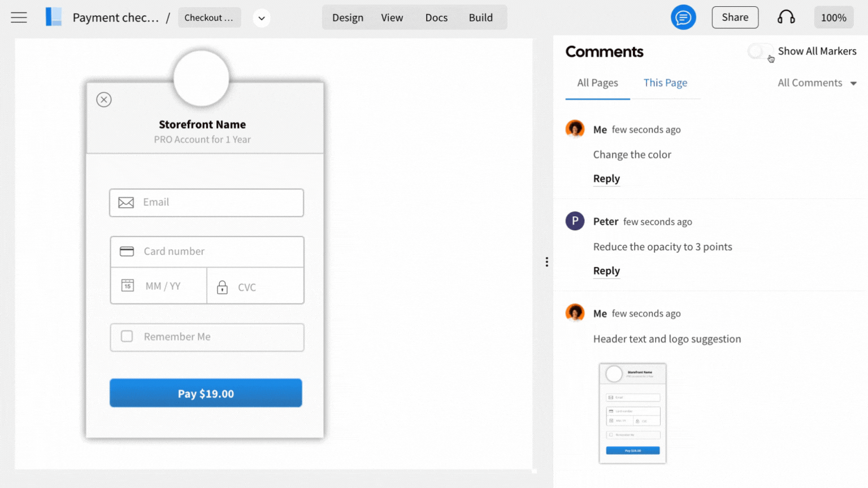Reply to Peter's opacity comment
Image resolution: width=868 pixels, height=488 pixels.
click(x=606, y=271)
